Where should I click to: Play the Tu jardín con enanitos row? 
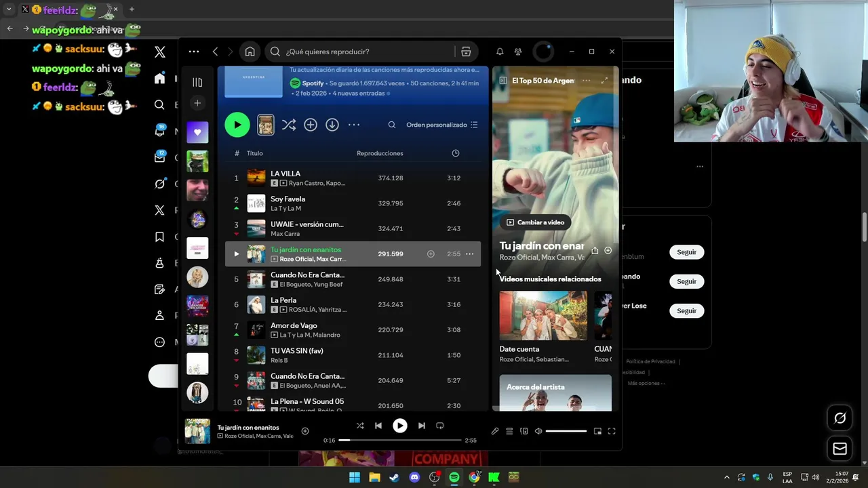point(237,254)
